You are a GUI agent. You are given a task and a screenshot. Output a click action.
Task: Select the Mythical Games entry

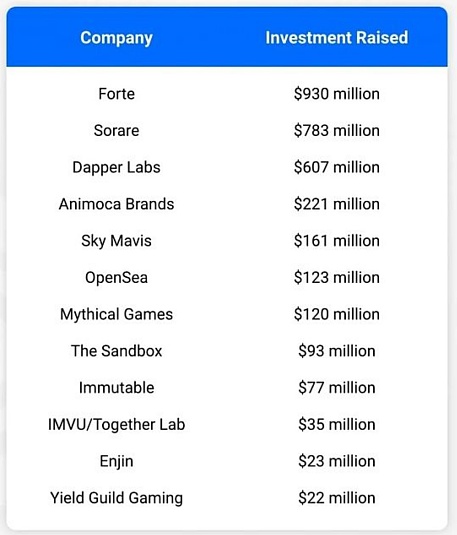coord(116,314)
